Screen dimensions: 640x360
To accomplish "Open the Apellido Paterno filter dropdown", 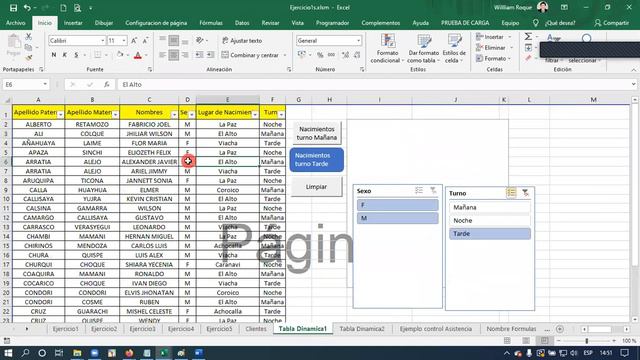I will [60, 115].
